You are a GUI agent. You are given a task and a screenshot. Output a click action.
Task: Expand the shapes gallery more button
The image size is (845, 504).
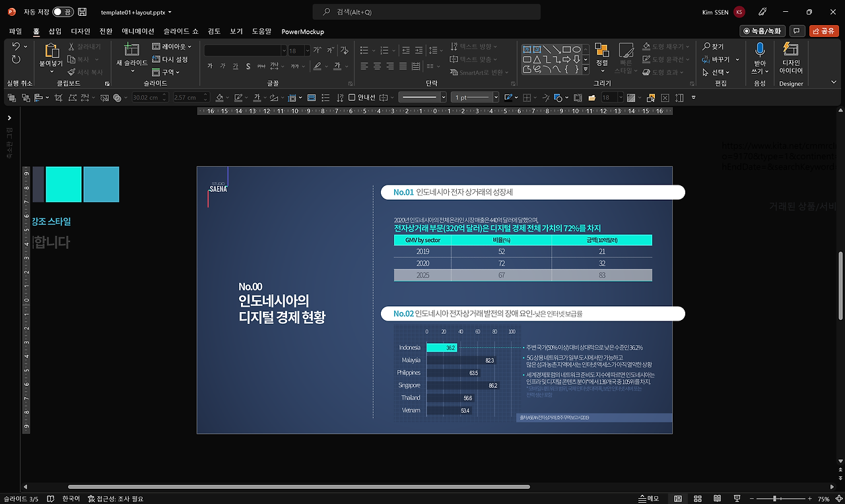tap(586, 68)
